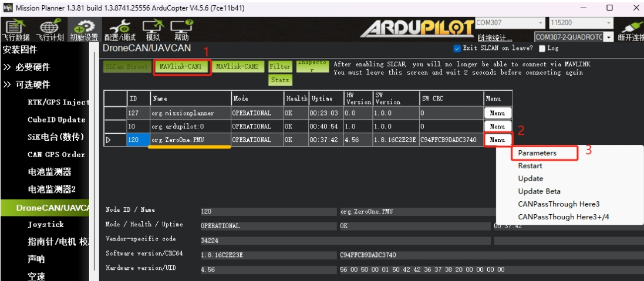
Task: Click the SW CRC column header
Action: pos(452,99)
